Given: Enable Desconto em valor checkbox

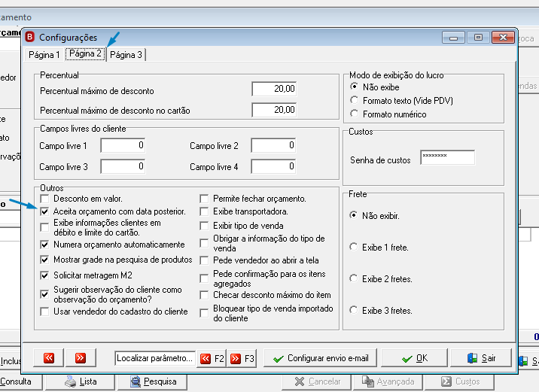Looking at the screenshot, I should tap(44, 199).
